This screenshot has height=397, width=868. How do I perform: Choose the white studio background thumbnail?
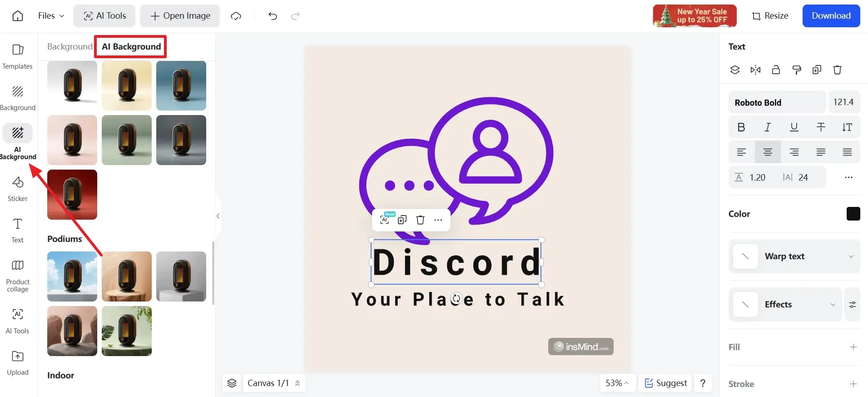72,85
